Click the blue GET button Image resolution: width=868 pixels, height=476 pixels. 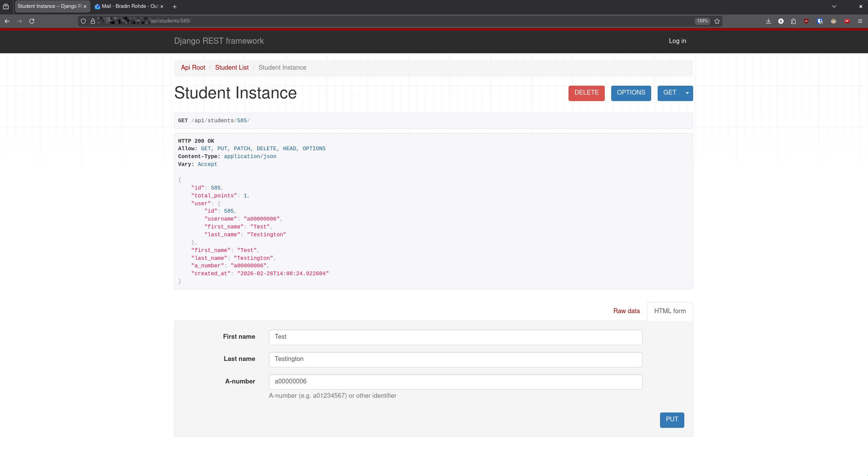coord(670,93)
